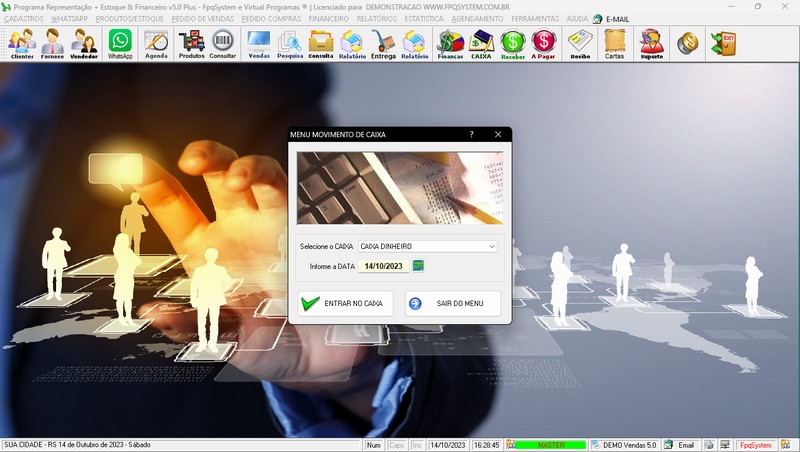800x452 pixels.
Task: Open the Fornece suppliers icon
Action: point(53,44)
